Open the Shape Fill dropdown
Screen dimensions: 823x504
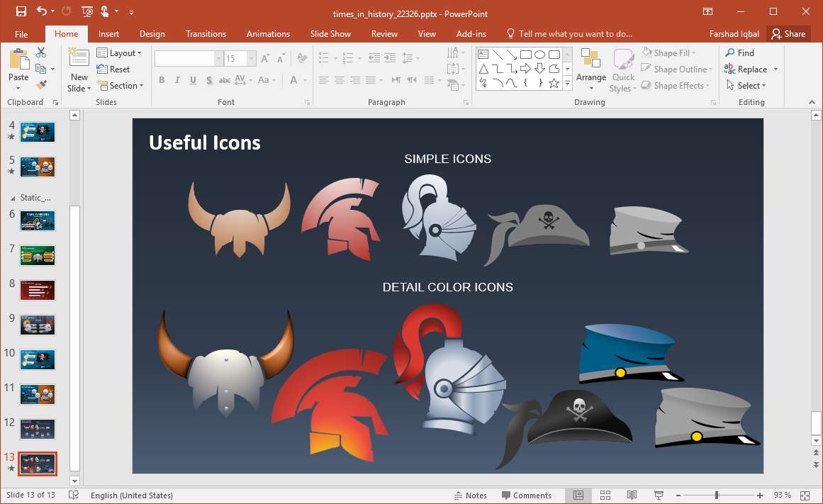click(670, 52)
